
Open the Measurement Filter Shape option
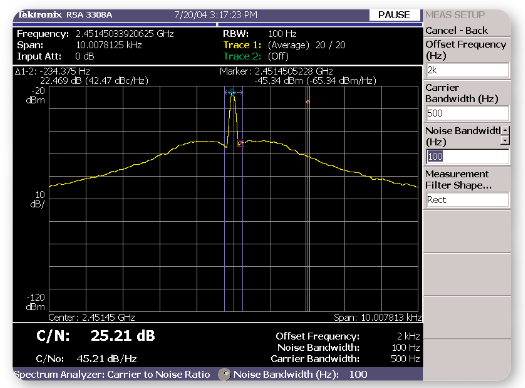click(x=458, y=179)
